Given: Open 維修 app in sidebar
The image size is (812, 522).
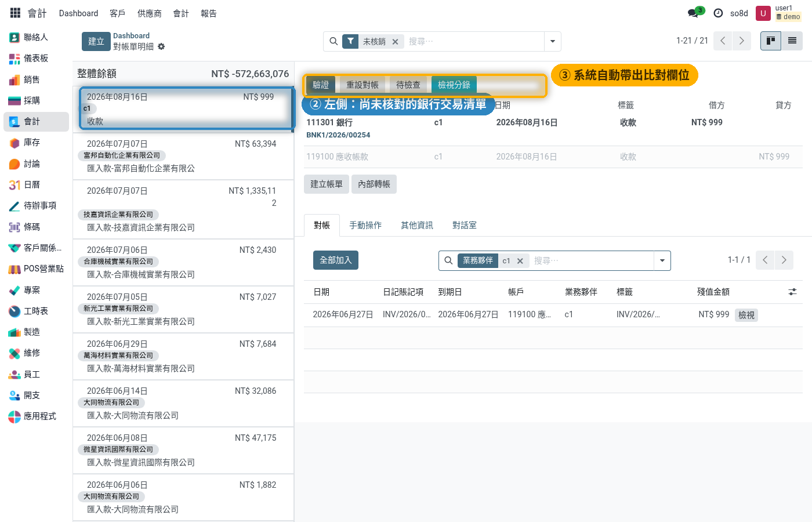Looking at the screenshot, I should tap(36, 353).
